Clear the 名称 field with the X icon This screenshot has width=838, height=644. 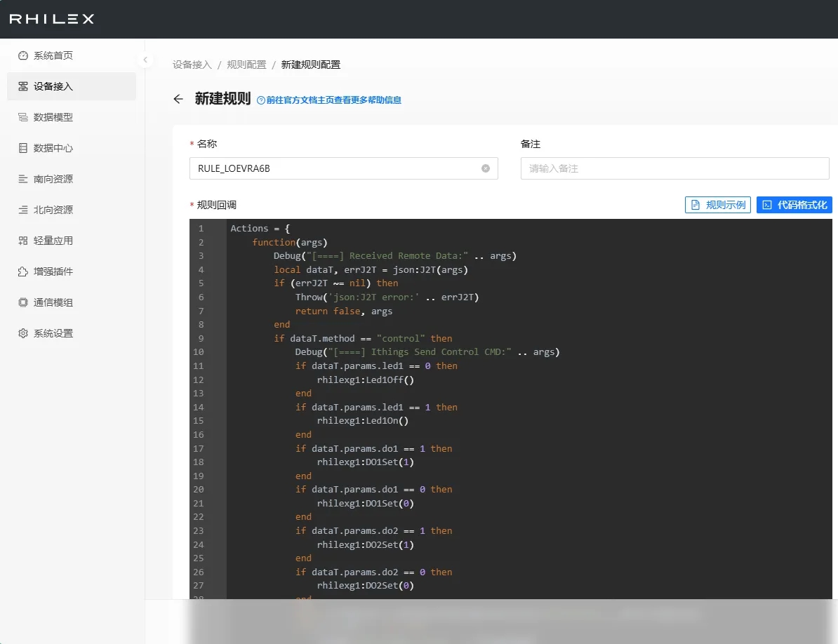[485, 168]
